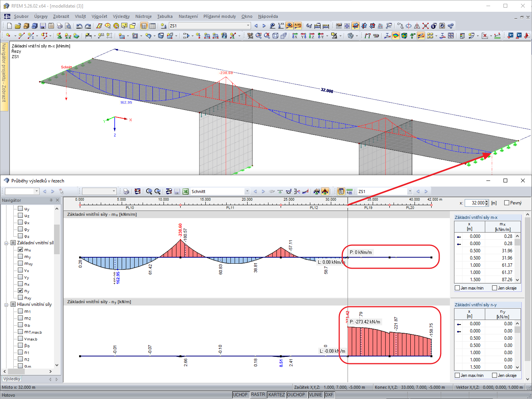Print the result diagram in section window
The height and width of the screenshot is (399, 532).
coord(126,192)
